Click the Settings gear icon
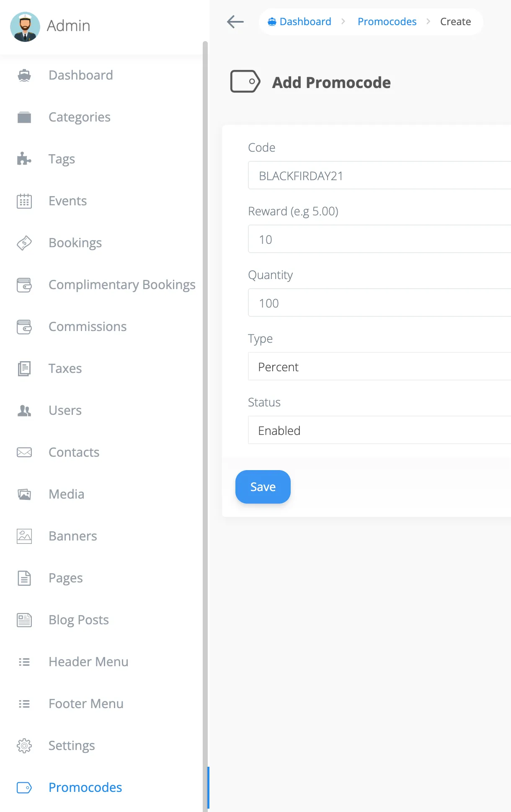 click(x=24, y=746)
